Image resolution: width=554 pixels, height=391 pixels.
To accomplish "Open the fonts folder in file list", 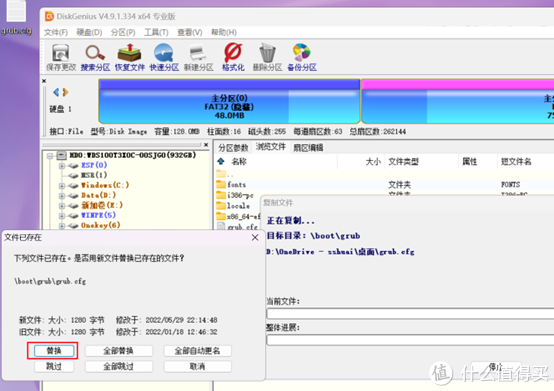I will click(x=231, y=184).
